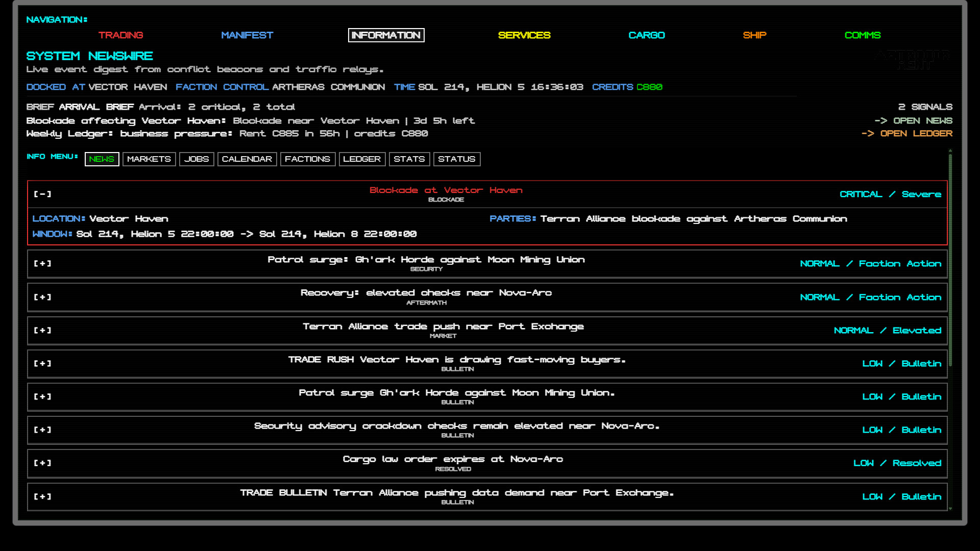Show STATUS in the info menu

click(x=457, y=159)
